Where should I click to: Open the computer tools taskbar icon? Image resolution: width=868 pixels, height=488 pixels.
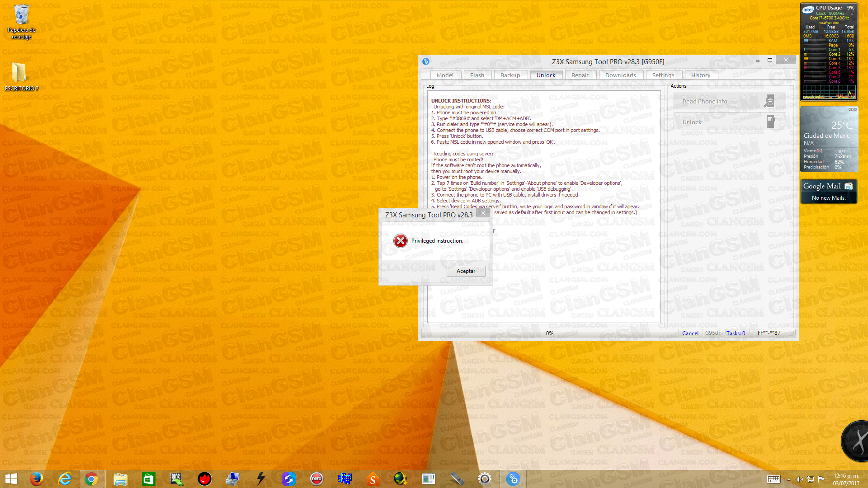pyautogui.click(x=232, y=479)
